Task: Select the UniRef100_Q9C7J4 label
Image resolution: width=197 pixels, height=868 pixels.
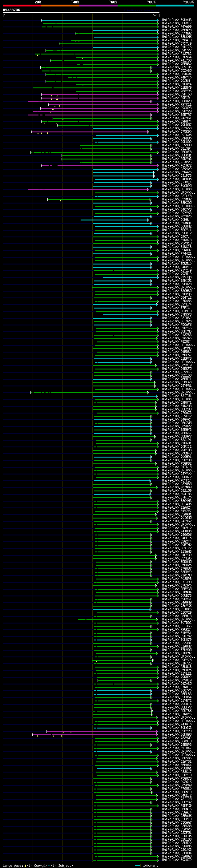Action: tap(176, 236)
